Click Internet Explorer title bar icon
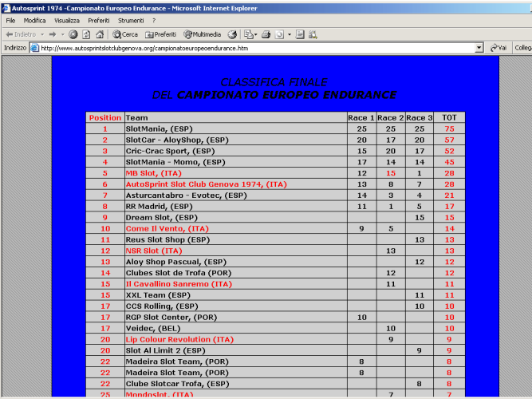Image resolution: width=532 pixels, height=399 pixels. click(6, 8)
